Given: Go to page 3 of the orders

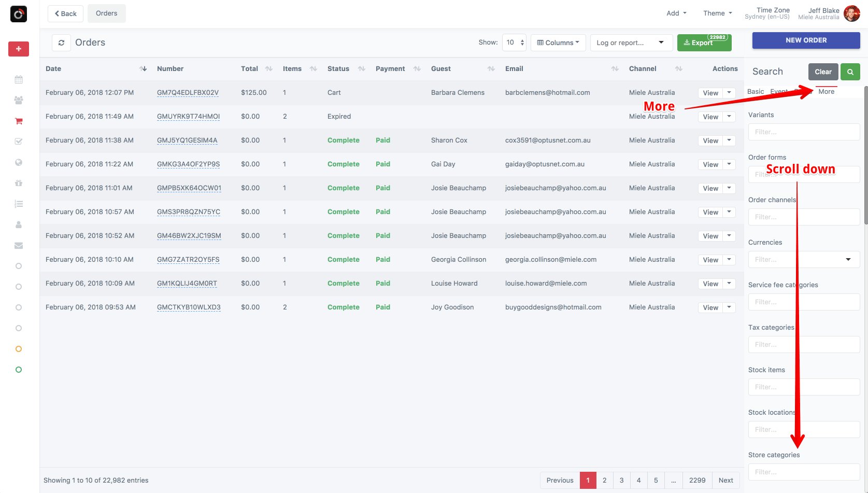Looking at the screenshot, I should (x=622, y=480).
